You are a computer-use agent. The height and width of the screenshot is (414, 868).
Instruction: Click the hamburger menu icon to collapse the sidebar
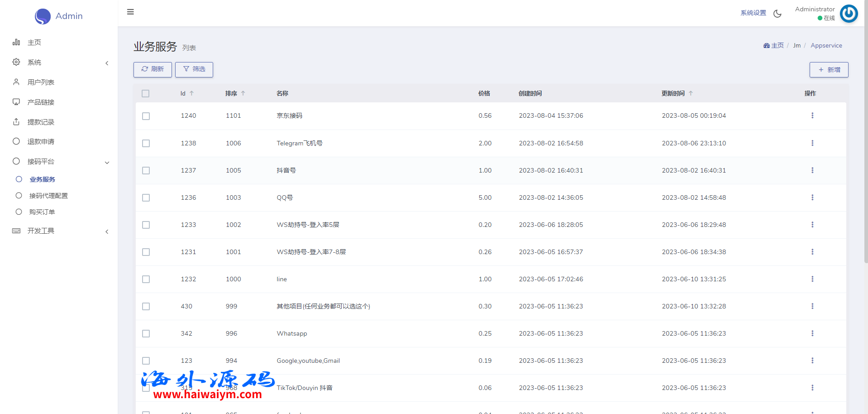130,12
